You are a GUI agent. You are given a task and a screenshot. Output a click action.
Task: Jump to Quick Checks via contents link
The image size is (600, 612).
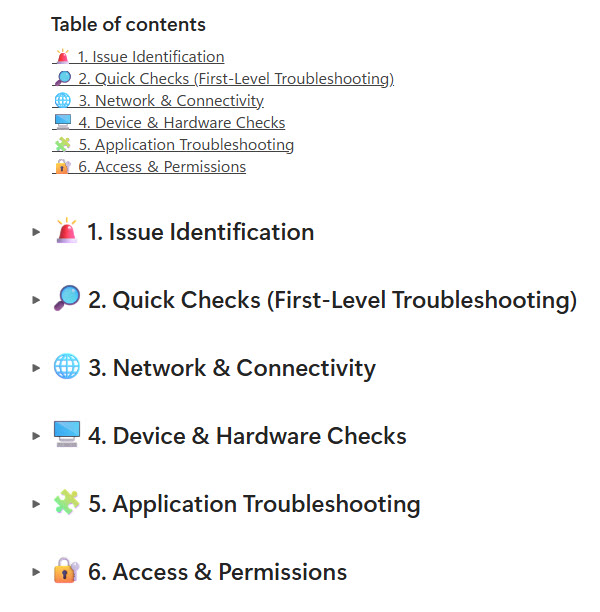[236, 79]
